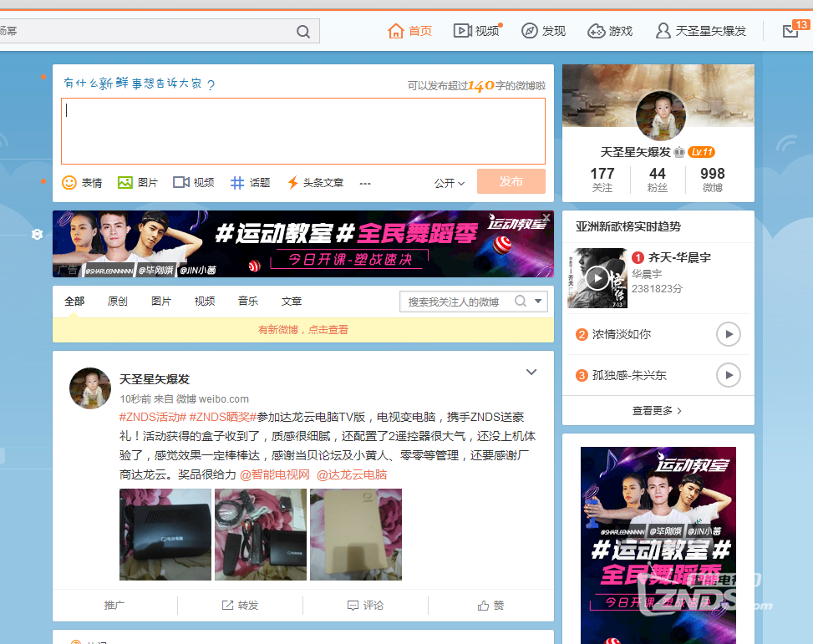Open the Lv.11 level badge
Image resolution: width=813 pixels, height=644 pixels.
pyautogui.click(x=702, y=152)
